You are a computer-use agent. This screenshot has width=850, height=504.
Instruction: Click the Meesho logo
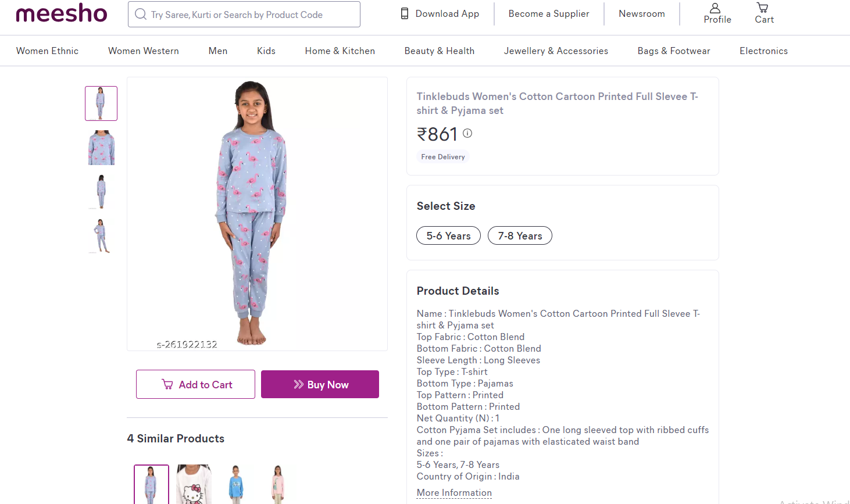[x=62, y=13]
